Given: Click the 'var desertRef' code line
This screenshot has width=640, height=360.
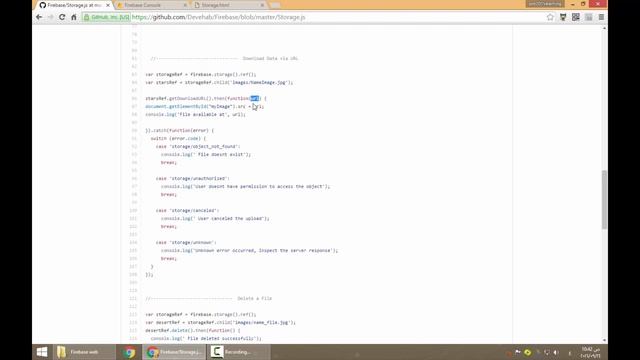Looking at the screenshot, I should tap(220, 322).
